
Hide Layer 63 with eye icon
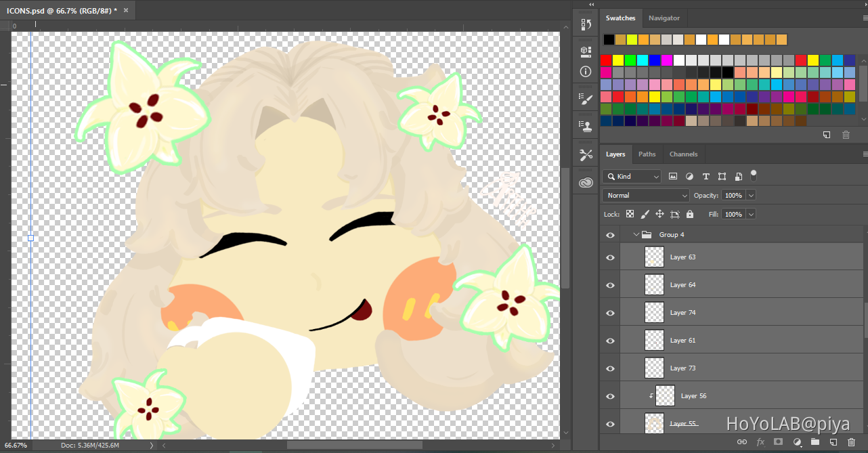(610, 257)
